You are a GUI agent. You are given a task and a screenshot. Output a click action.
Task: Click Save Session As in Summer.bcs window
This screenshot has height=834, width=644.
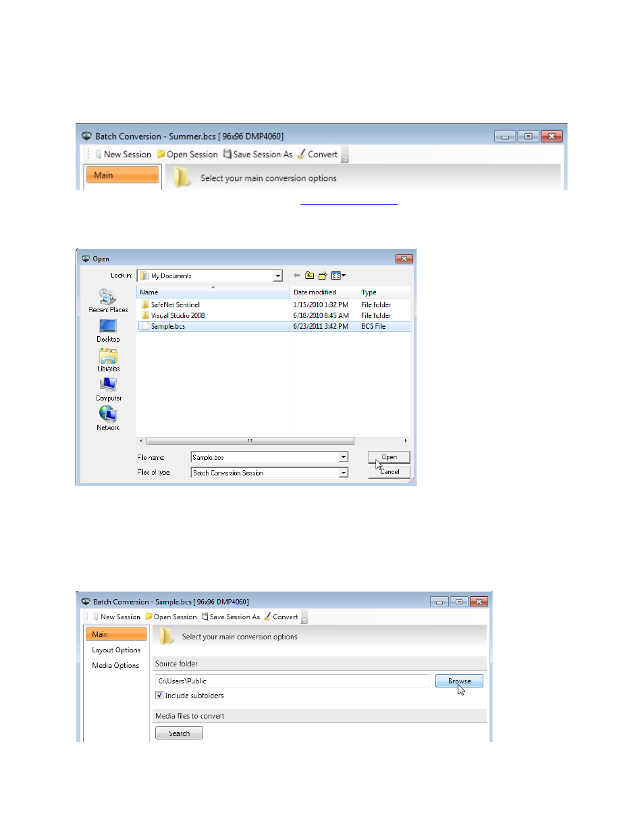(258, 155)
